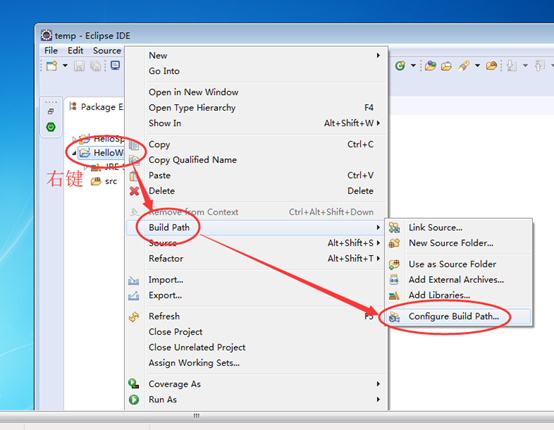Collapse the HelloW project tree node

74,153
